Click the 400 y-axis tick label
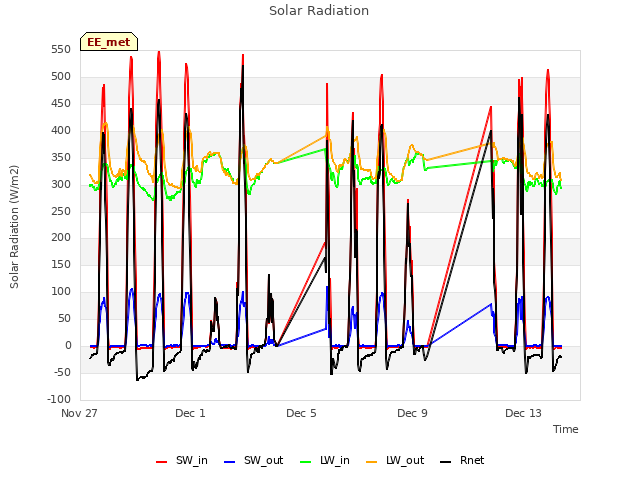The width and height of the screenshot is (640, 480). [61, 131]
